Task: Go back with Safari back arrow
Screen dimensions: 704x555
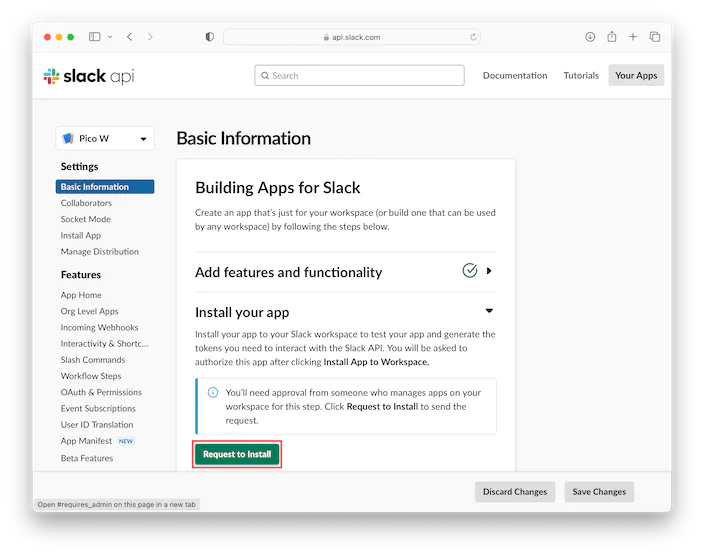Action: [x=129, y=37]
